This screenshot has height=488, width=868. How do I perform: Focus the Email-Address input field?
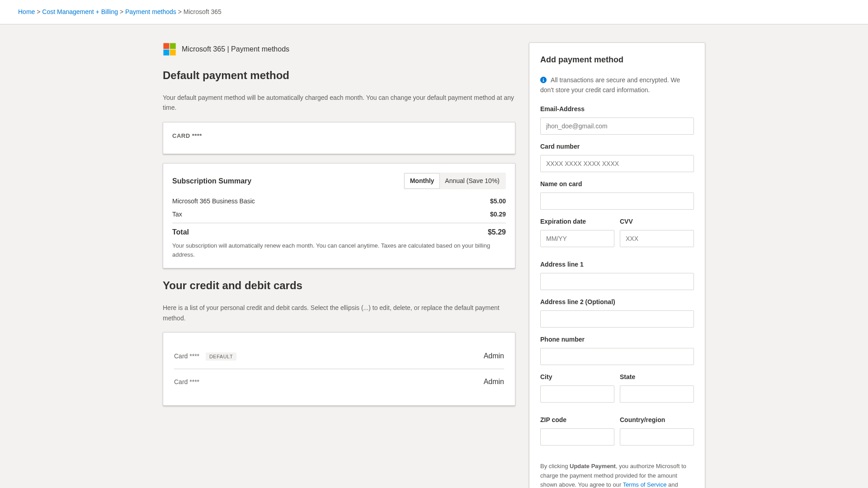click(617, 126)
